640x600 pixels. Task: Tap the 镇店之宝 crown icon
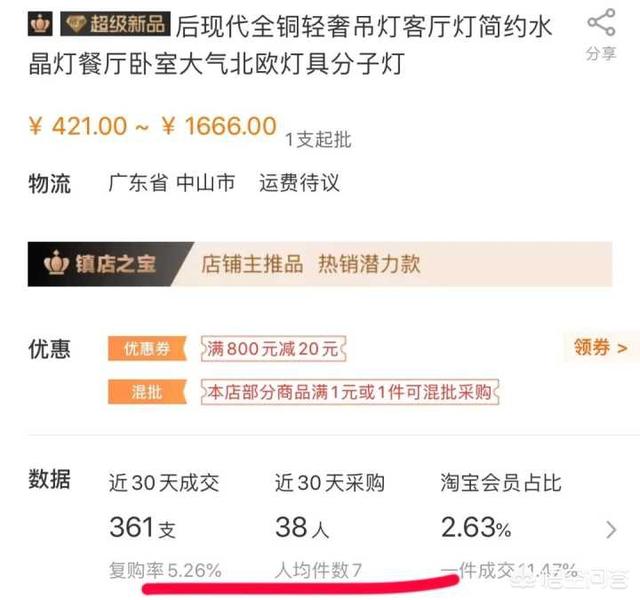point(57,263)
